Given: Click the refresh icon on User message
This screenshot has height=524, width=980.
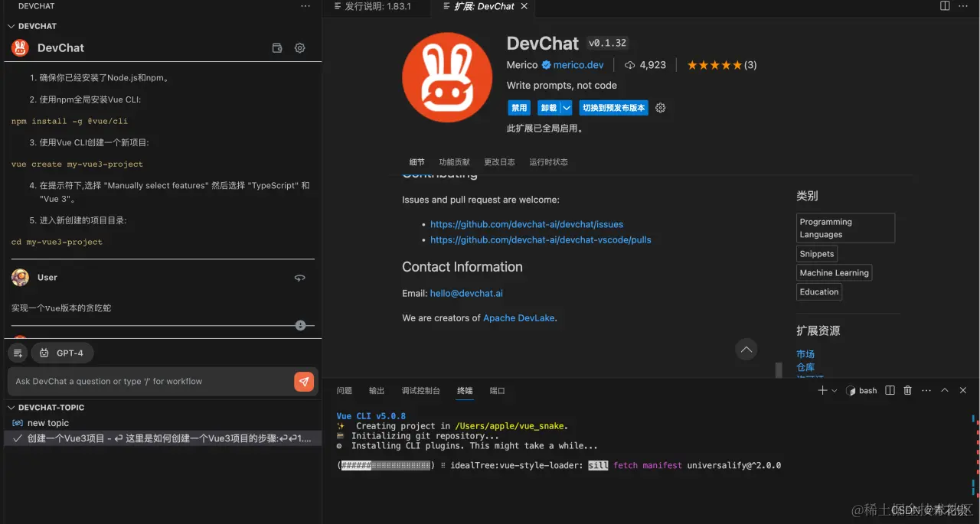Looking at the screenshot, I should tap(300, 278).
